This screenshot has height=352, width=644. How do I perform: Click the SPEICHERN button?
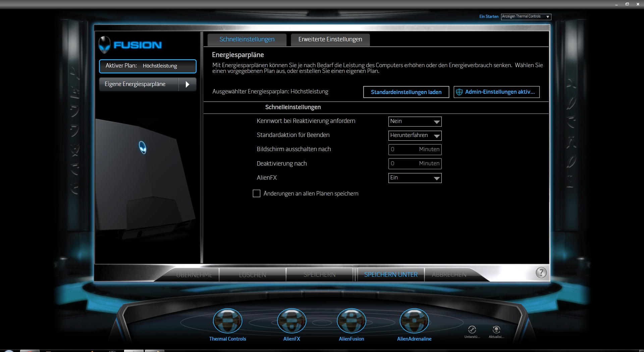[x=319, y=275]
